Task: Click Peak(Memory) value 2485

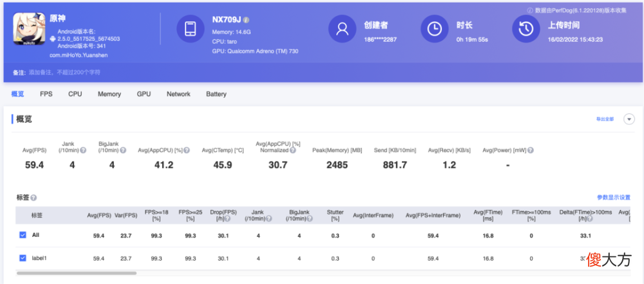Action: tap(337, 166)
